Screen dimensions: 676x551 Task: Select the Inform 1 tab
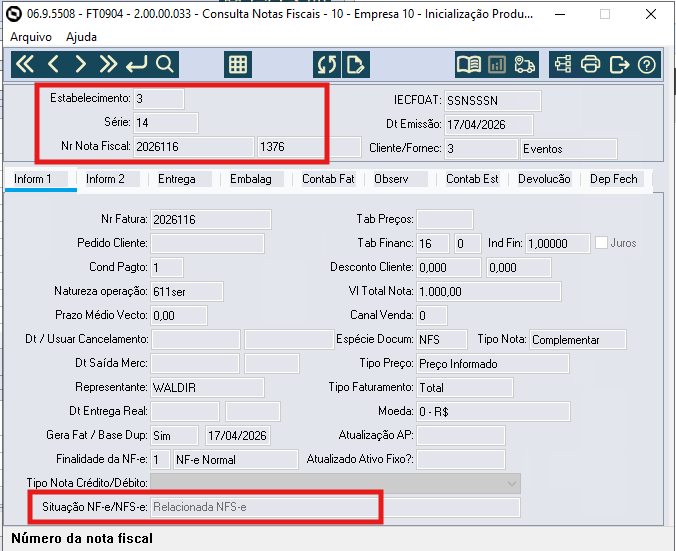coord(41,179)
